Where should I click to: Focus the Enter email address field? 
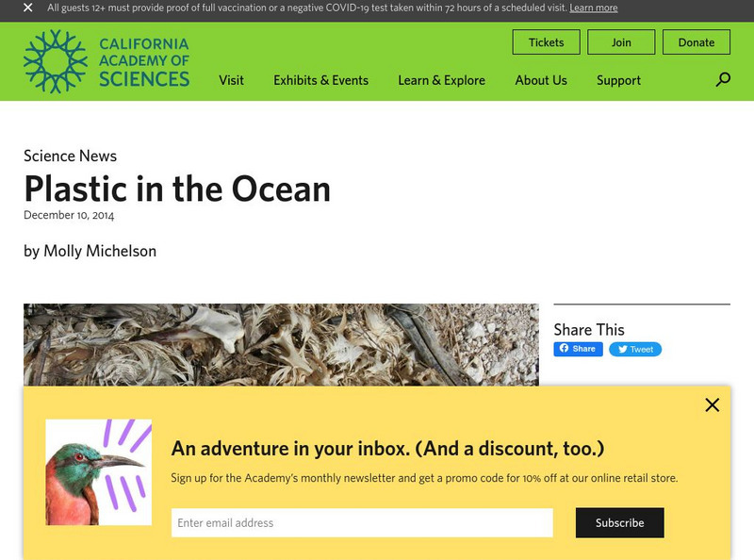coord(362,523)
